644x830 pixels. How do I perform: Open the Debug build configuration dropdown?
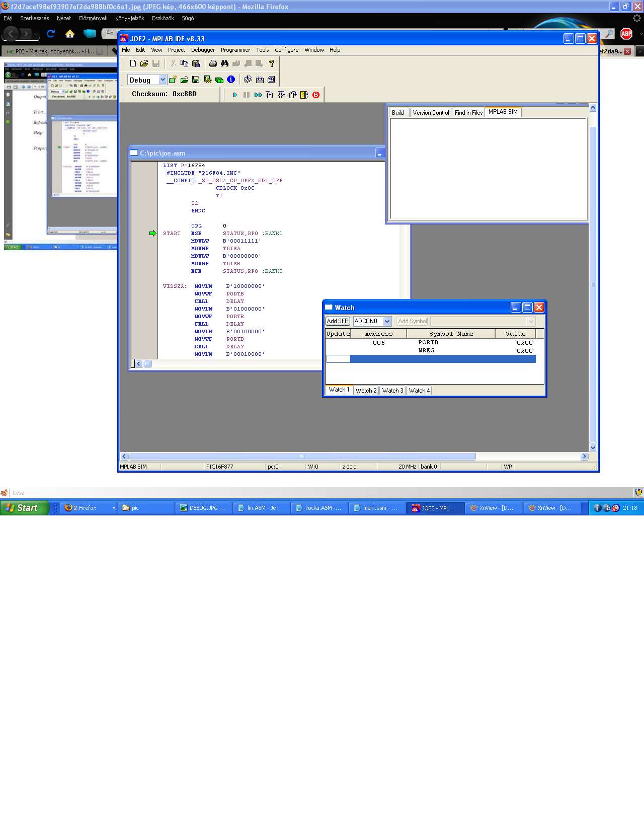163,80
